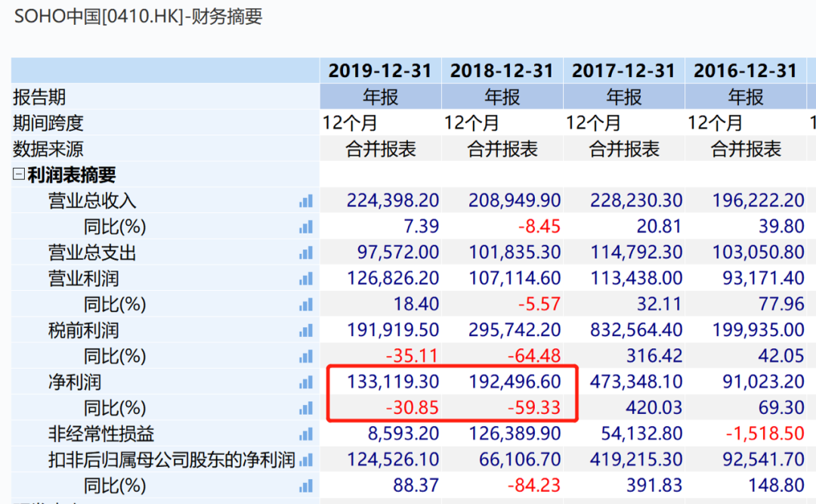Select the 数据来源 row label
Image resolution: width=816 pixels, height=504 pixels.
[48, 150]
